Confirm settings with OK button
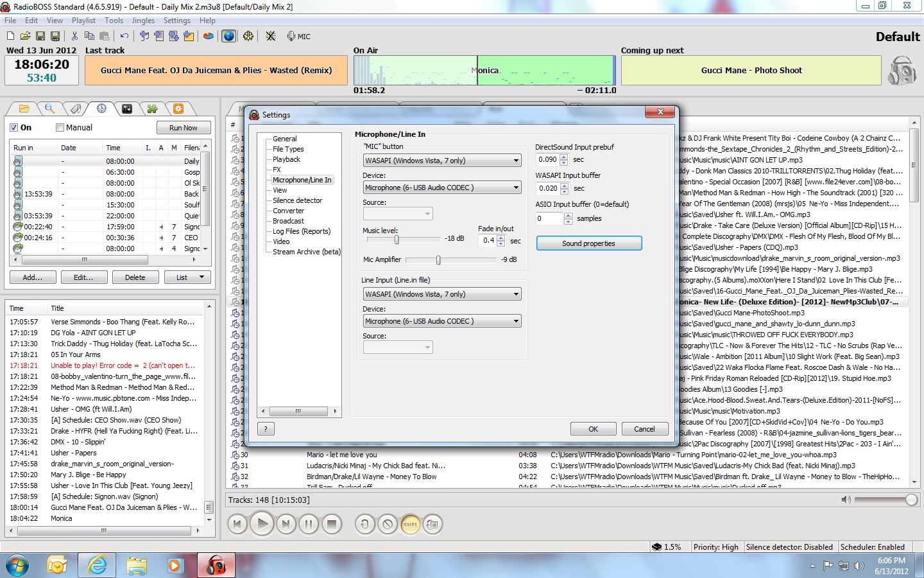This screenshot has width=924, height=578. (593, 429)
